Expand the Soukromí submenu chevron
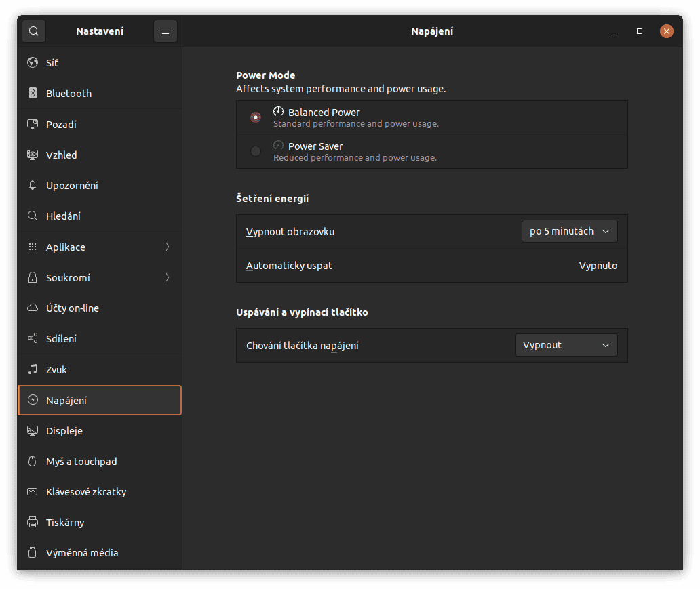700x589 pixels. [x=167, y=278]
